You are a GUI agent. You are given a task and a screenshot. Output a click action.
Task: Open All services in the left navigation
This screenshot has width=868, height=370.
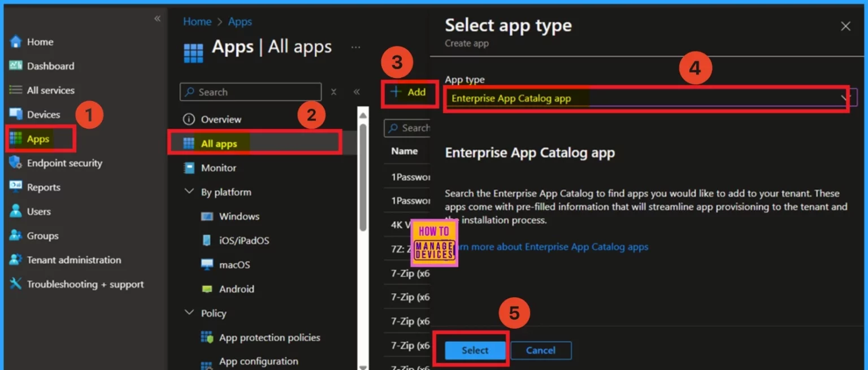pyautogui.click(x=51, y=90)
